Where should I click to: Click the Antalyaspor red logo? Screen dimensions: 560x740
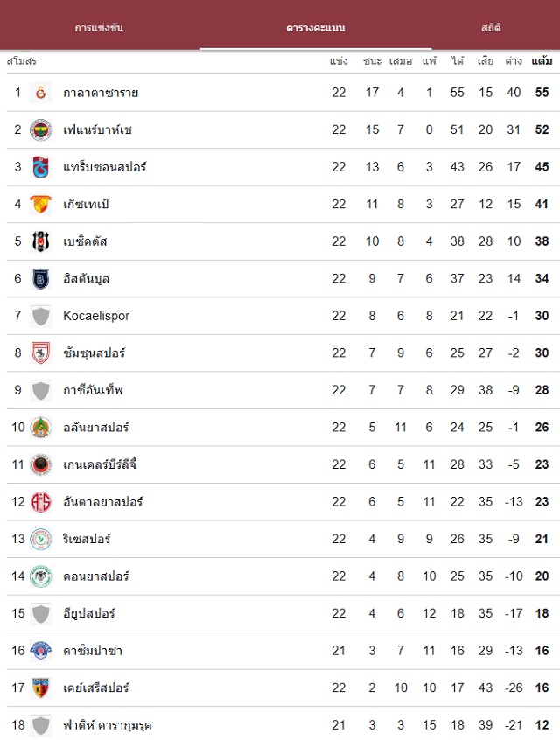[x=41, y=502]
